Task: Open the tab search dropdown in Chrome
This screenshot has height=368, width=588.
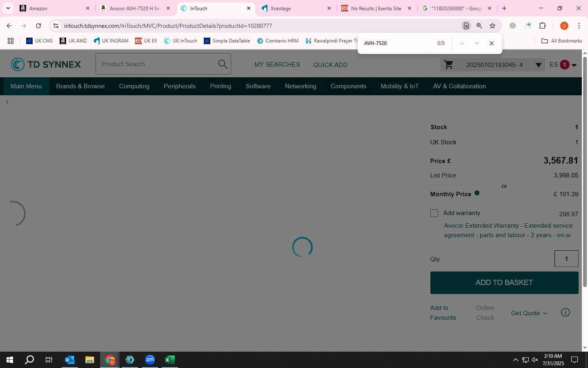Action: pos(8,8)
